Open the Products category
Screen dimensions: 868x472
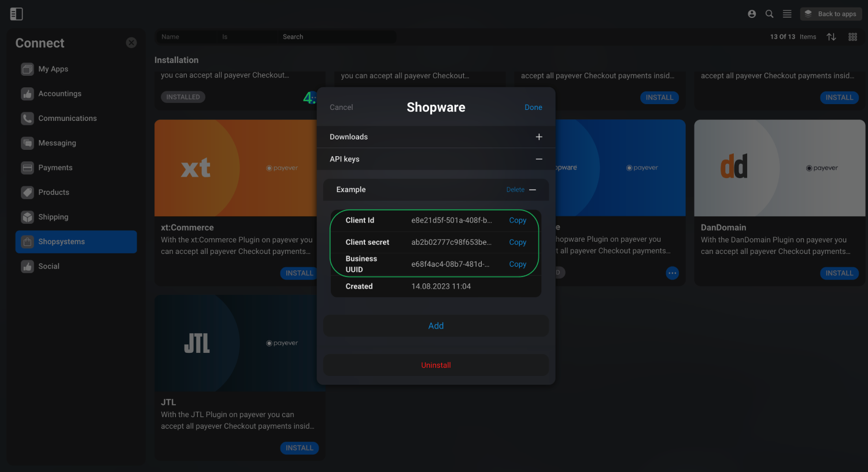76,192
